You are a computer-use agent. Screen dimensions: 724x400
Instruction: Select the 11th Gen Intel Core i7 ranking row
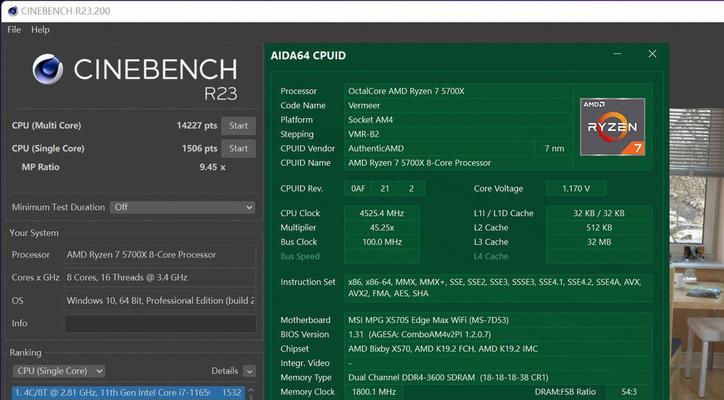[x=128, y=393]
